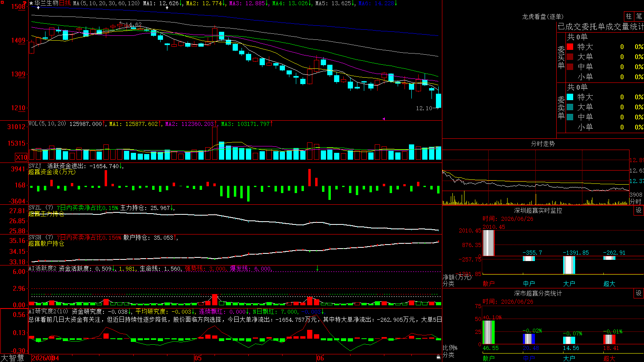Click the AI研究度2(10) indicator name

point(48,311)
